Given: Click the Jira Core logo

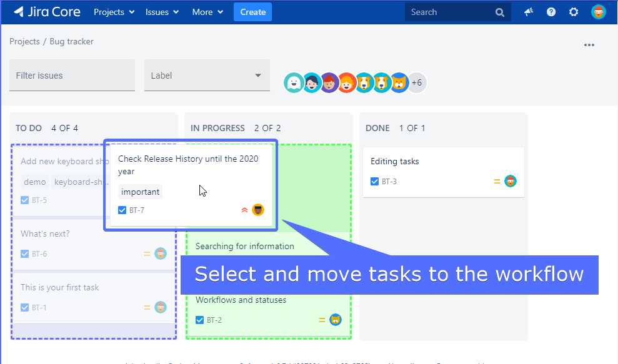Looking at the screenshot, I should (47, 12).
